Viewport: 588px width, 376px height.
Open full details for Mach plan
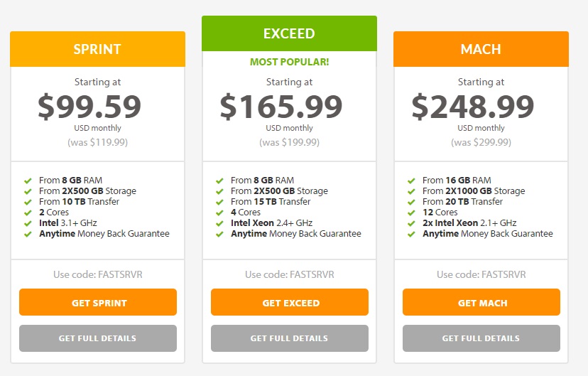(x=481, y=338)
